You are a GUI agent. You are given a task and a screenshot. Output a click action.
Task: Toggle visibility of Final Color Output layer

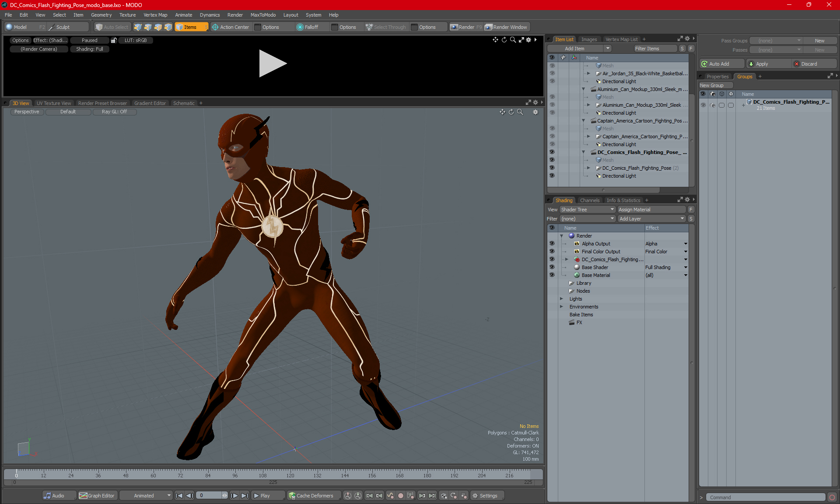point(552,252)
